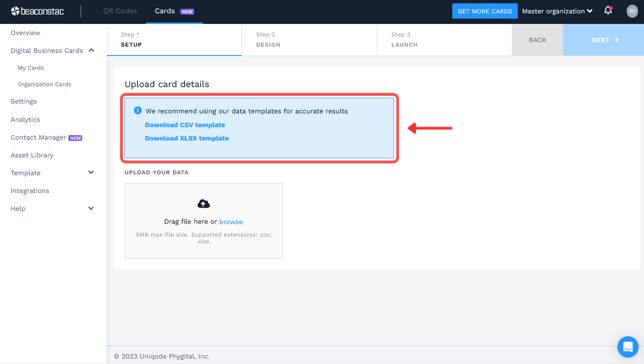This screenshot has height=364, width=644.
Task: Switch to the QR Codes tab
Action: coord(120,11)
